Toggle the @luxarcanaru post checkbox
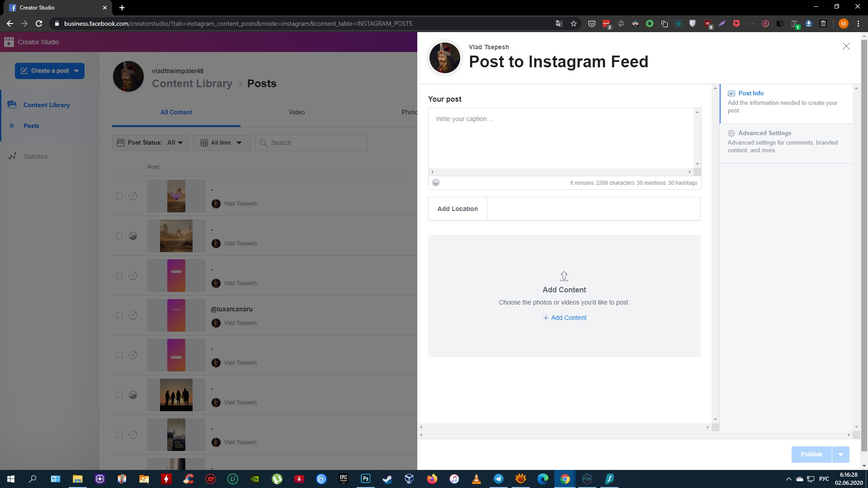The width and height of the screenshot is (868, 488). point(119,315)
